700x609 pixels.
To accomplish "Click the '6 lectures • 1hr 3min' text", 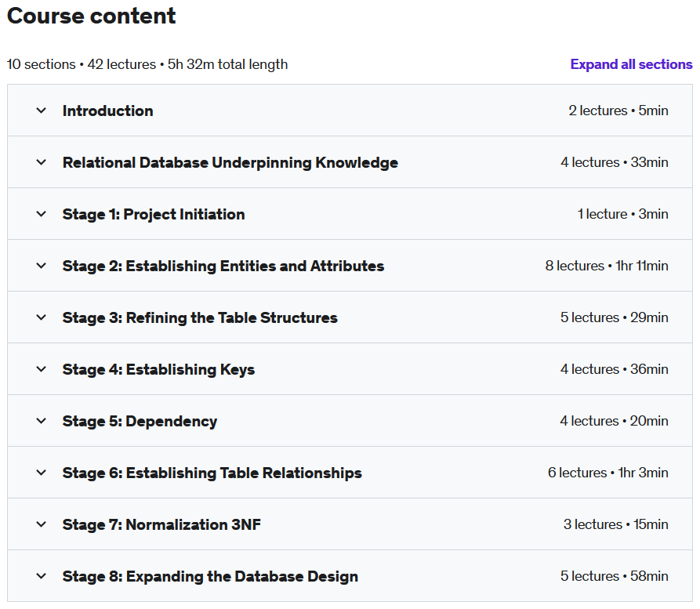I will (x=608, y=473).
